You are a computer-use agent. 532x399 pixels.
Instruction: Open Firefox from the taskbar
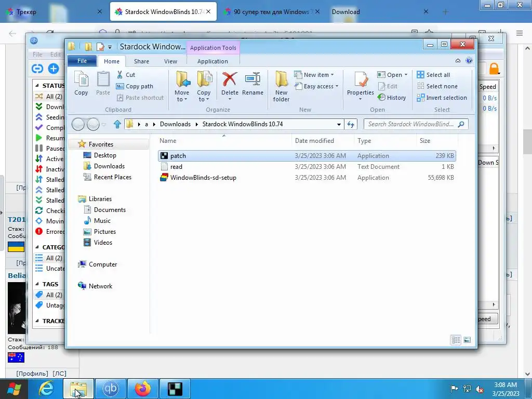tap(143, 389)
